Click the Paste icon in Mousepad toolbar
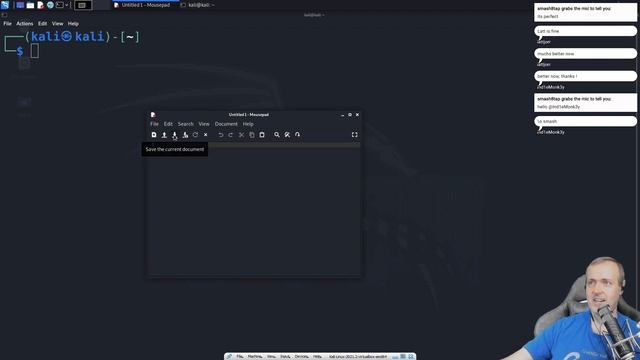Viewport: 640px width, 360px height. coord(262,135)
